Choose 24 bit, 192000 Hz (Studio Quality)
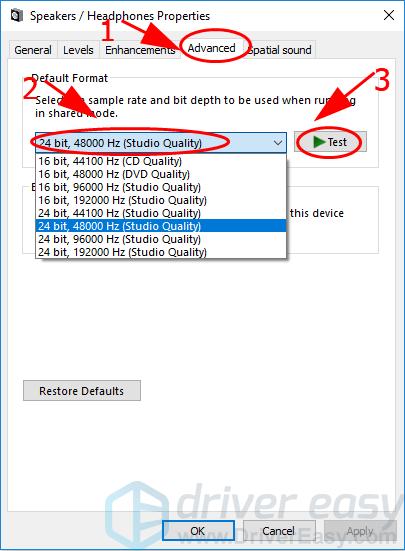 (x=161, y=252)
